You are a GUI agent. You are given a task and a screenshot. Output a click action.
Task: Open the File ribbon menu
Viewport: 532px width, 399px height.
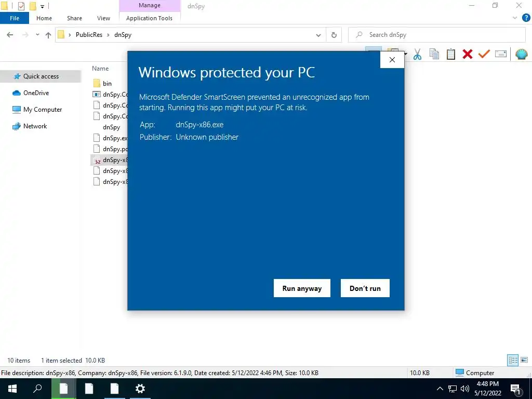15,18
